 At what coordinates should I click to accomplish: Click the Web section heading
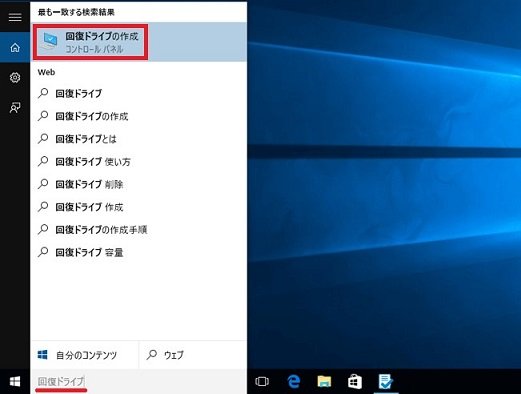(x=46, y=72)
